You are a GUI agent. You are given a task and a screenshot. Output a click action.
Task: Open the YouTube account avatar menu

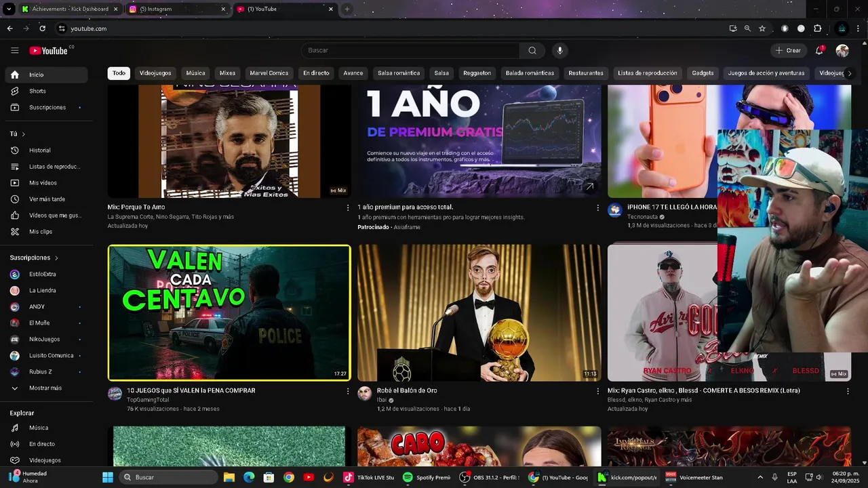(842, 50)
